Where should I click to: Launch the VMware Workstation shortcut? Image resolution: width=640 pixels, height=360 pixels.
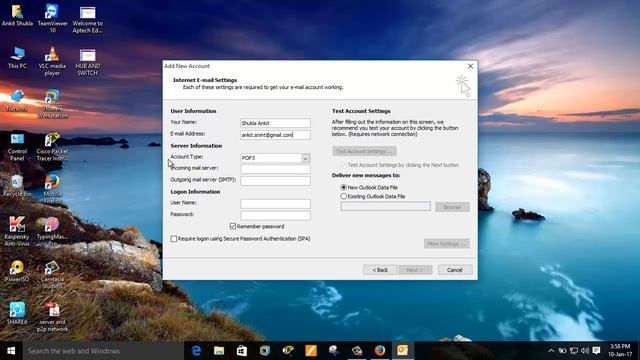[52, 104]
